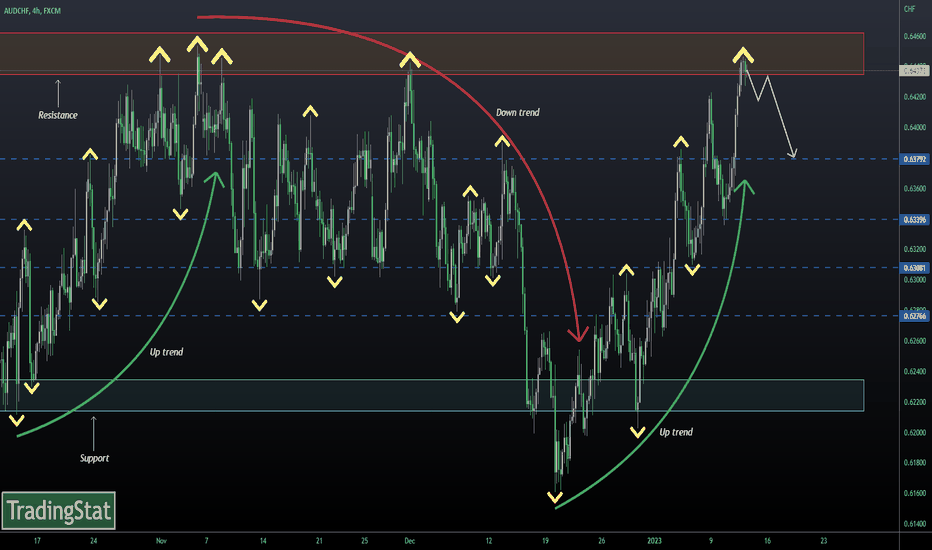Select the 0.63792 blue price level label
932x550 pixels.
[915, 159]
